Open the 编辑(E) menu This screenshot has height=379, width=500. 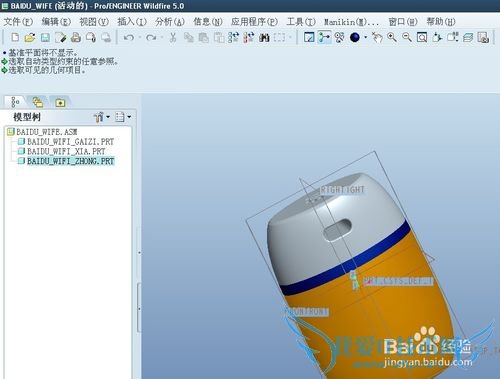pos(56,22)
